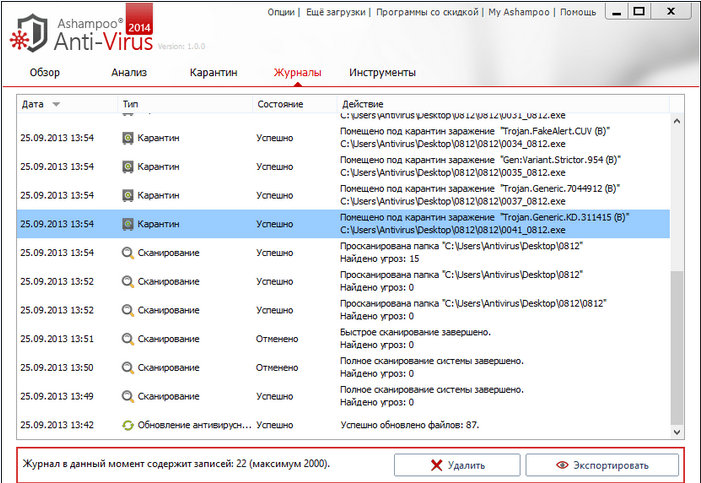Click quarantine icon in highlighted Trojan.Generic.KD.311415 row
Image resolution: width=701 pixels, height=483 pixels.
click(x=128, y=224)
